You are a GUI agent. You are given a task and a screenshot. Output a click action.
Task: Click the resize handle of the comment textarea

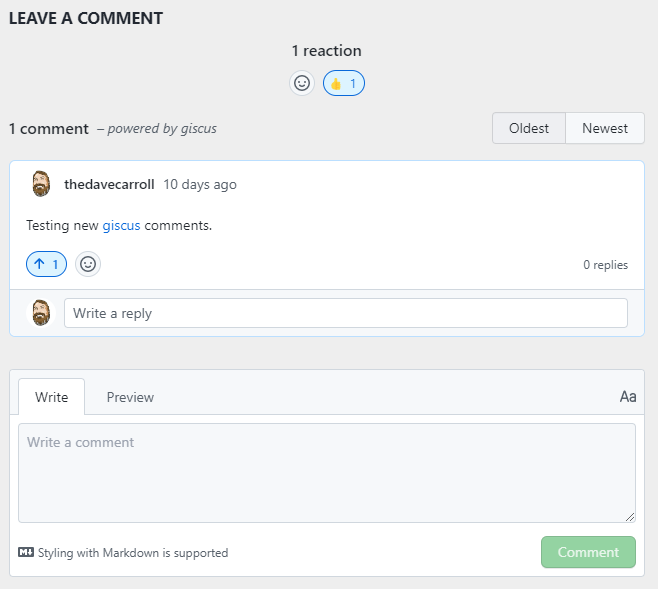point(630,517)
